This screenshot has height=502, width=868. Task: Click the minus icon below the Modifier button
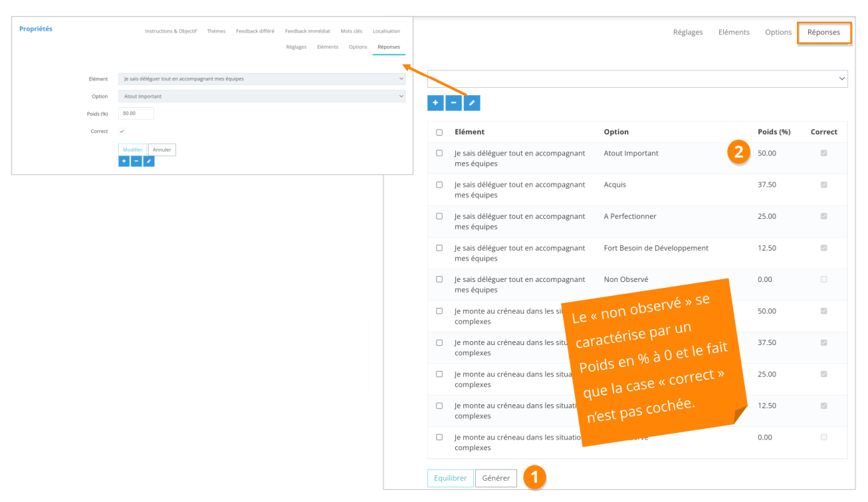coord(136,162)
